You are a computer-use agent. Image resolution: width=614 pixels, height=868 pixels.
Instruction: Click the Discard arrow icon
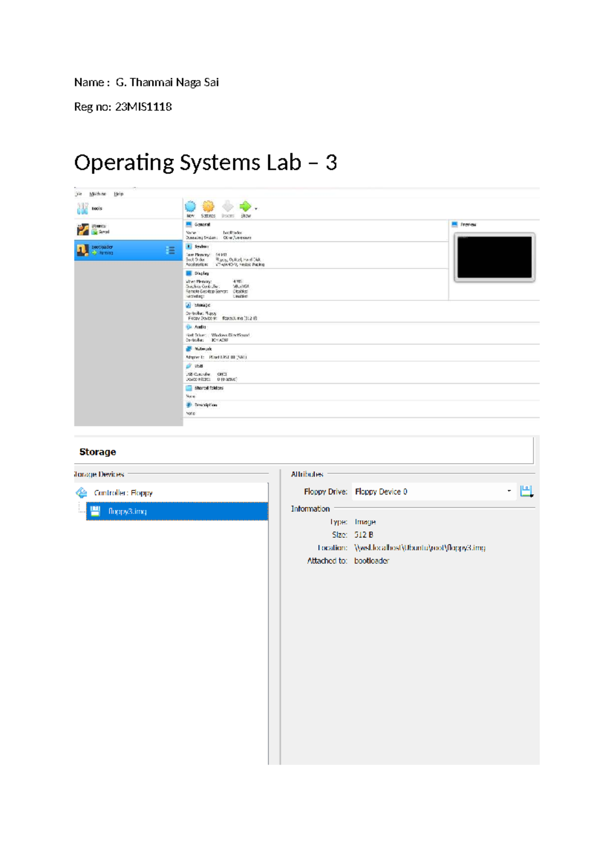point(228,206)
